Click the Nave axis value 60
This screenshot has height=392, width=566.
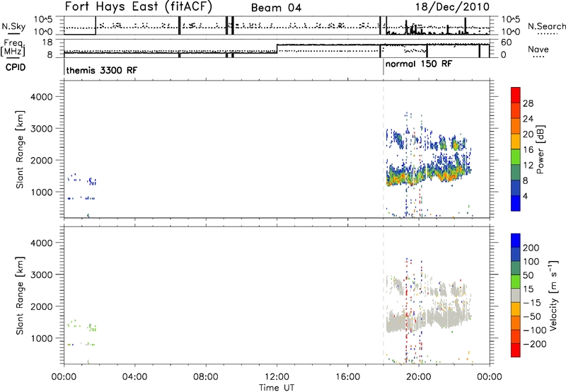(507, 42)
